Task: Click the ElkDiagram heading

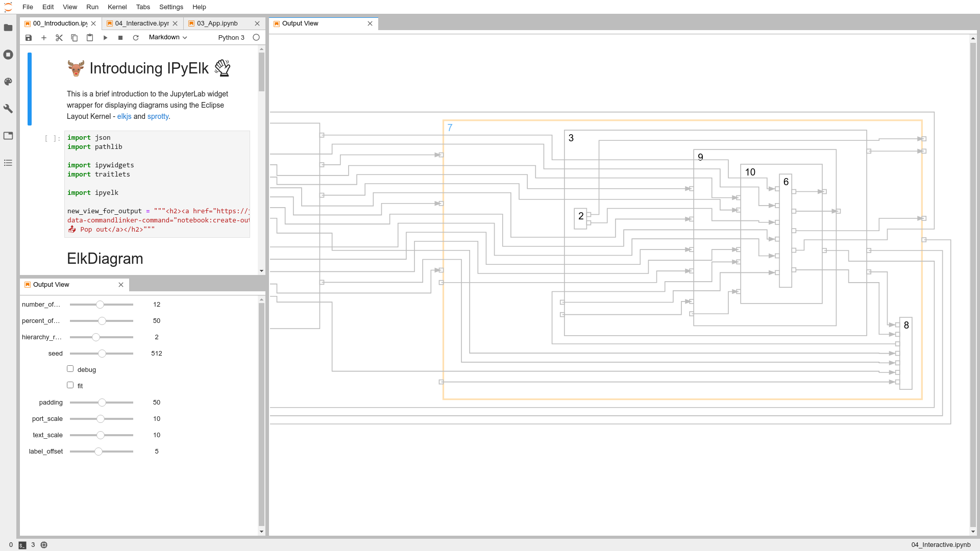Action: [x=105, y=259]
